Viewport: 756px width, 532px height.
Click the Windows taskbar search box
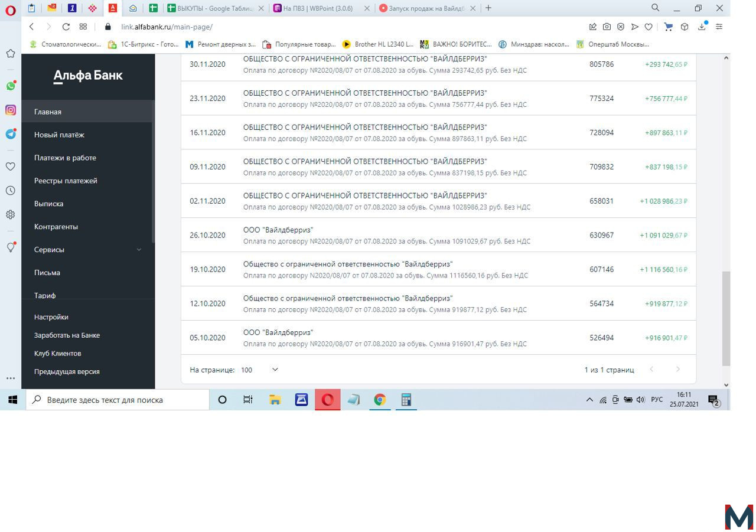point(118,400)
